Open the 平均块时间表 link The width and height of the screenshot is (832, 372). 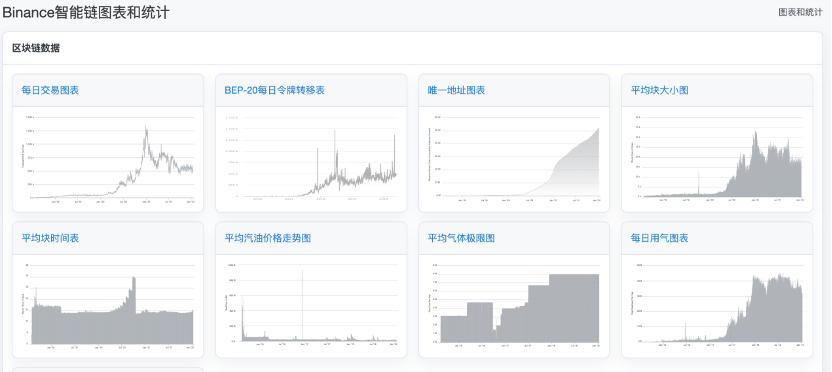coord(50,238)
